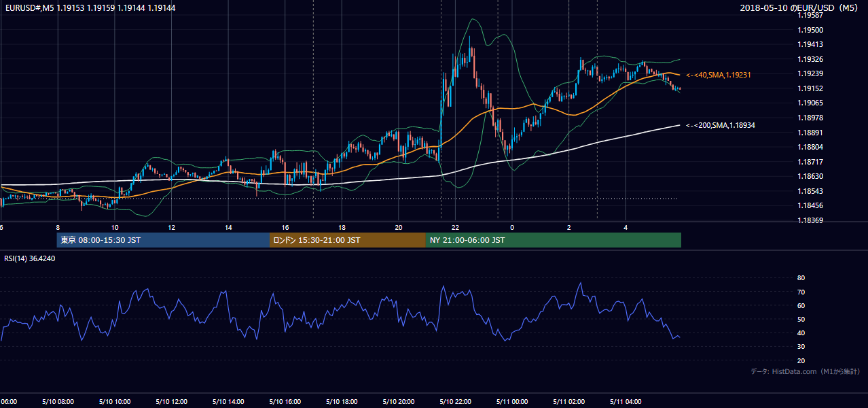Select the NY 21:00-06:00 JST session bar

(554, 240)
